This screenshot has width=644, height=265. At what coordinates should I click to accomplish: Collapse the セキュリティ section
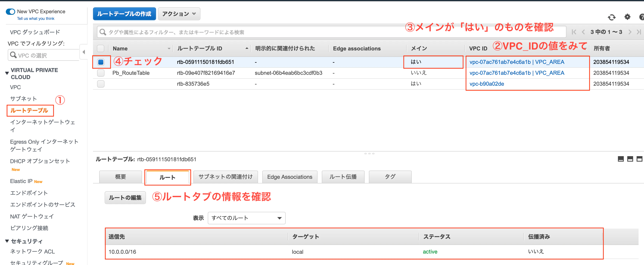click(7, 241)
